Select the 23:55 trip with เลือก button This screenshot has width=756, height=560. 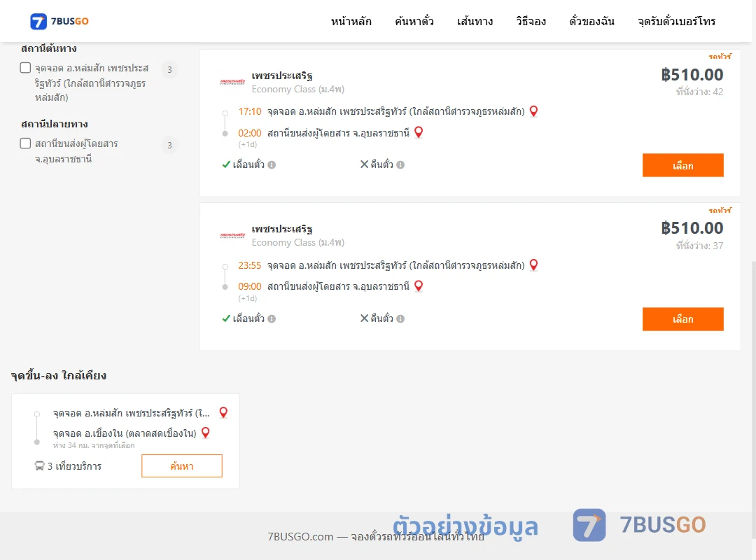pos(682,318)
